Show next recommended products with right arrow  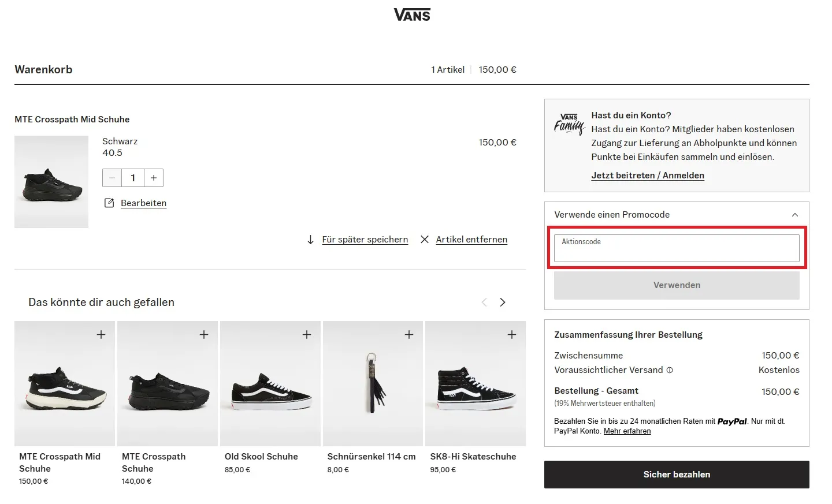coord(502,302)
